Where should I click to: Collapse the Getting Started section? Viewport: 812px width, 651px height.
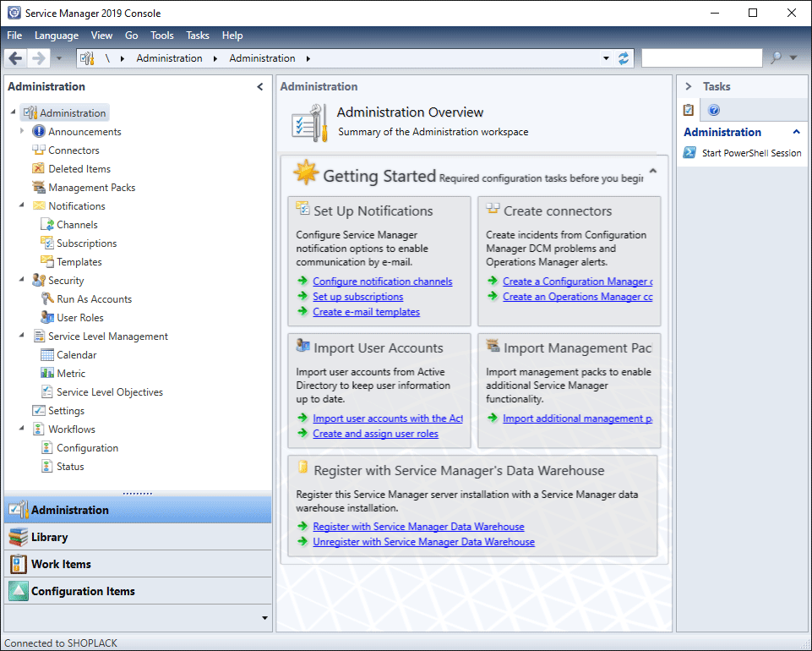point(653,171)
